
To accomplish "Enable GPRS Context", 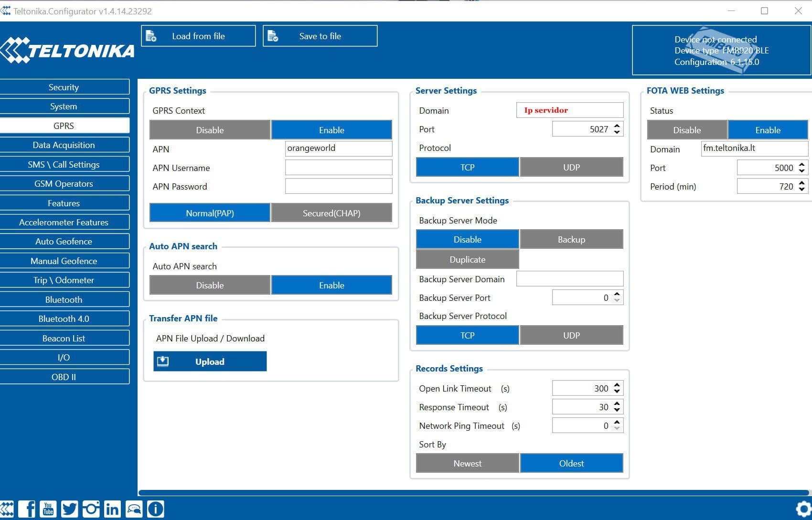I will click(331, 130).
